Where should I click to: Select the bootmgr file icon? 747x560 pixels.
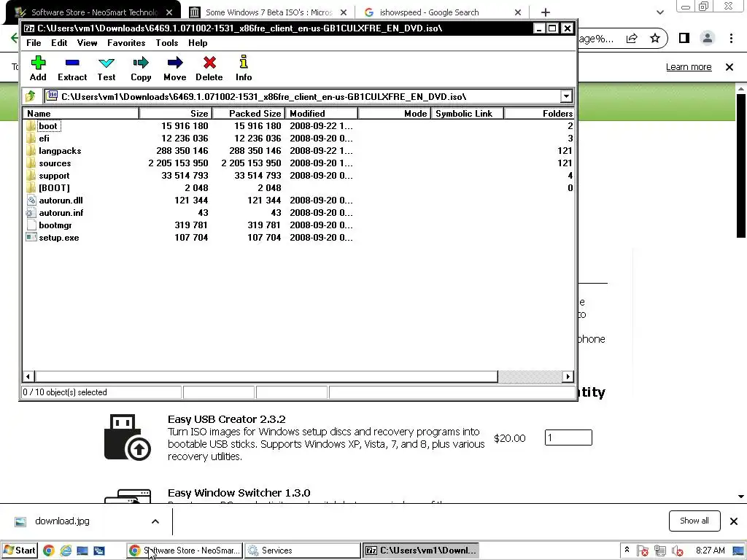(x=31, y=225)
